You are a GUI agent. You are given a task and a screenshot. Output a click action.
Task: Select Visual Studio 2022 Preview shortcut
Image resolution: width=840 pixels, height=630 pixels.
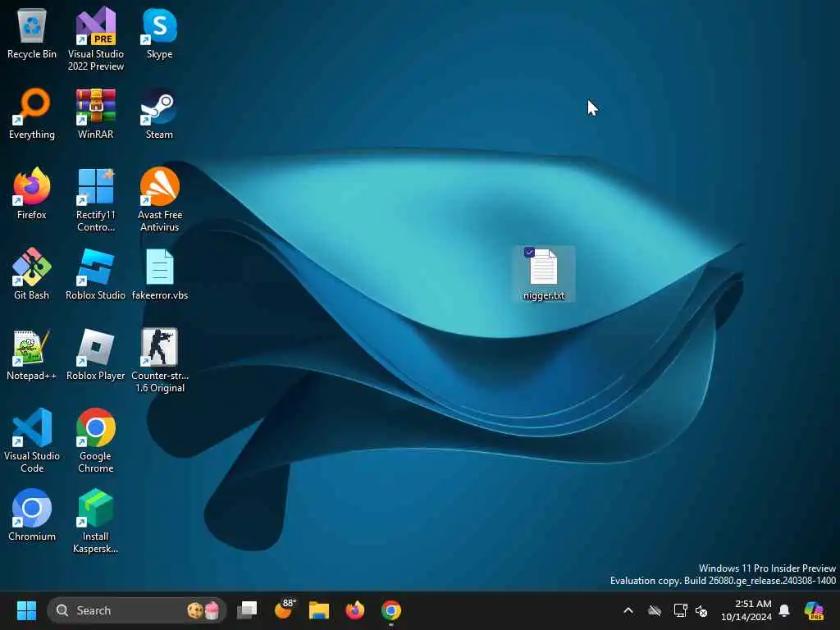[x=95, y=39]
